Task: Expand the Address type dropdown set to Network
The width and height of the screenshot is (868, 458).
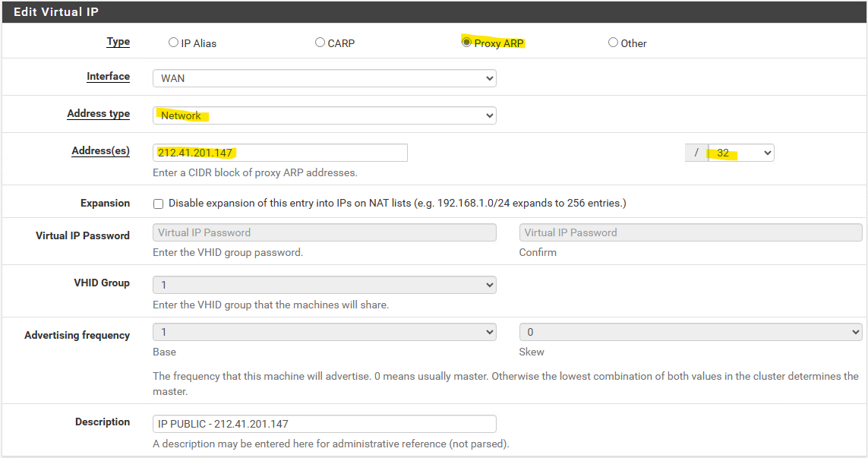Action: 324,115
